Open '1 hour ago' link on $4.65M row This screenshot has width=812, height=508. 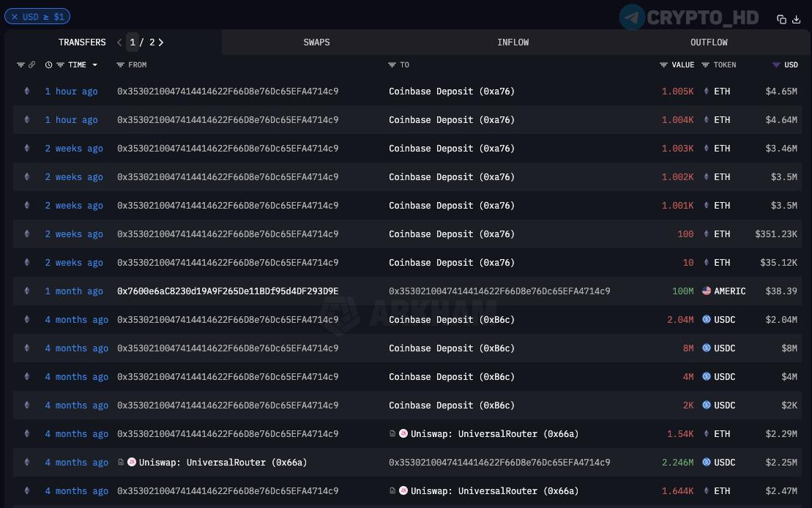(x=72, y=91)
